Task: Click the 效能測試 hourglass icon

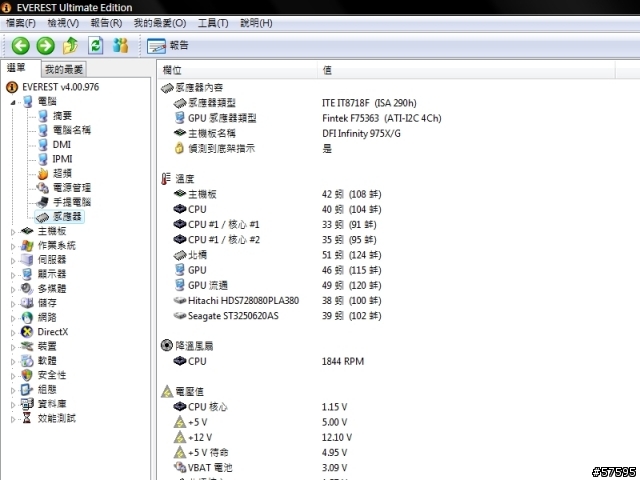Action: pos(27,418)
